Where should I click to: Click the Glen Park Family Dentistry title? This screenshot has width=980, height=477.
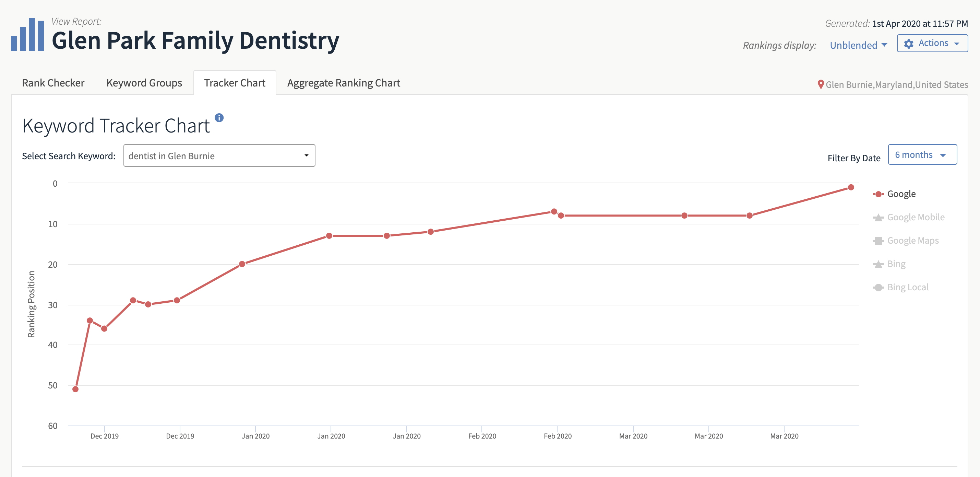click(x=195, y=41)
